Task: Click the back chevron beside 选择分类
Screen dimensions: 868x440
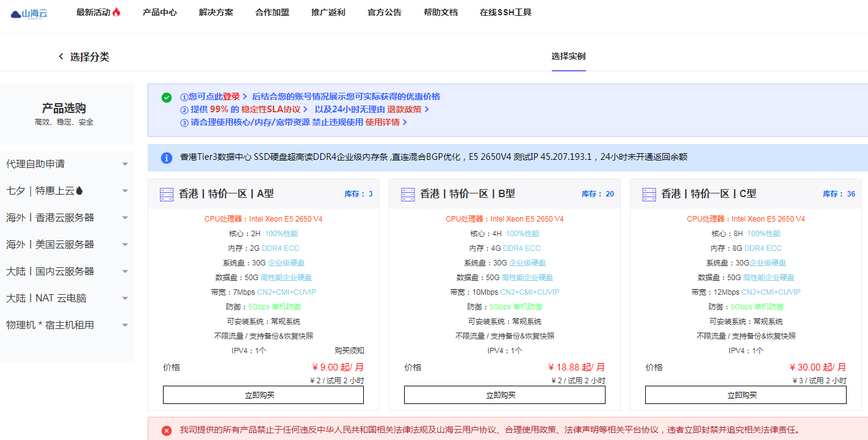Action: [x=60, y=56]
